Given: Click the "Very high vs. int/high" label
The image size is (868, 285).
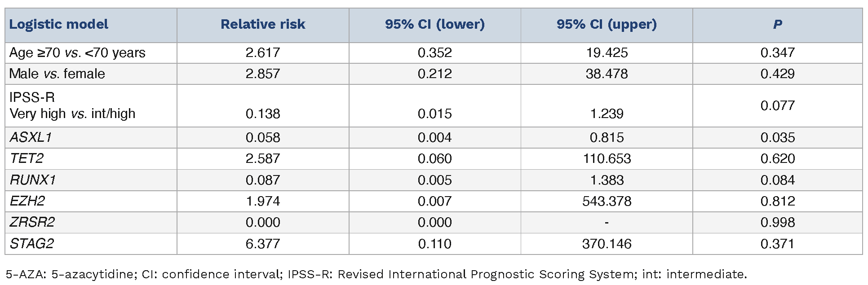Looking at the screenshot, I should click(x=72, y=114).
